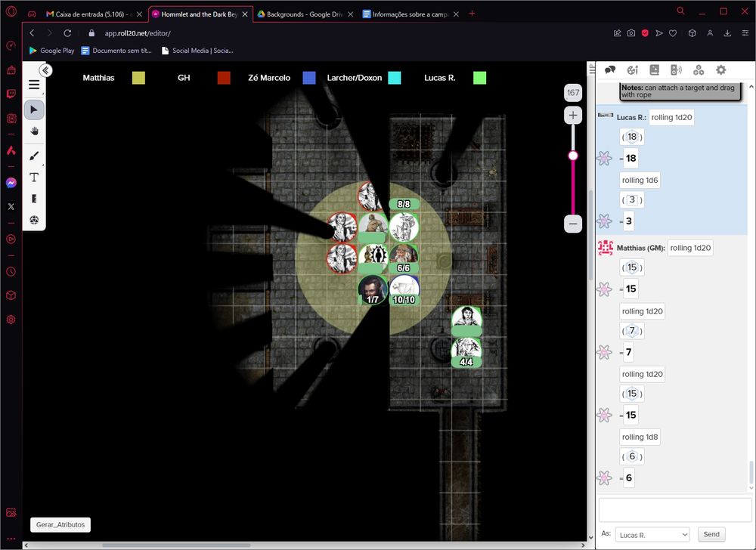Open X (Twitter) in Opera sidebar
Screen dimensions: 756x550
[11, 206]
